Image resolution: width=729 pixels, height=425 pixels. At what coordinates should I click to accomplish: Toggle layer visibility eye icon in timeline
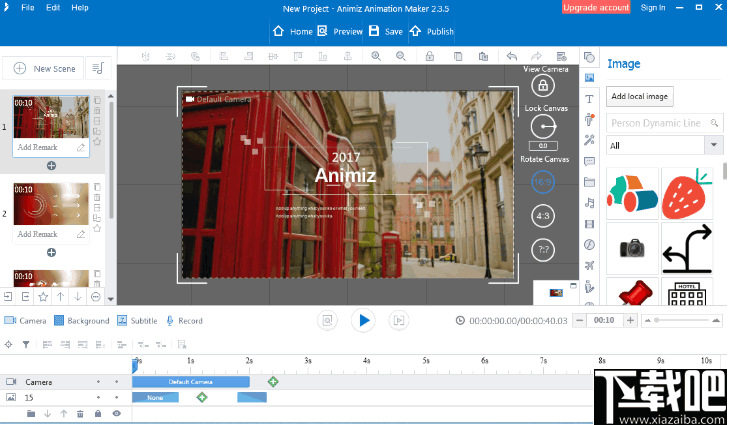click(x=116, y=413)
